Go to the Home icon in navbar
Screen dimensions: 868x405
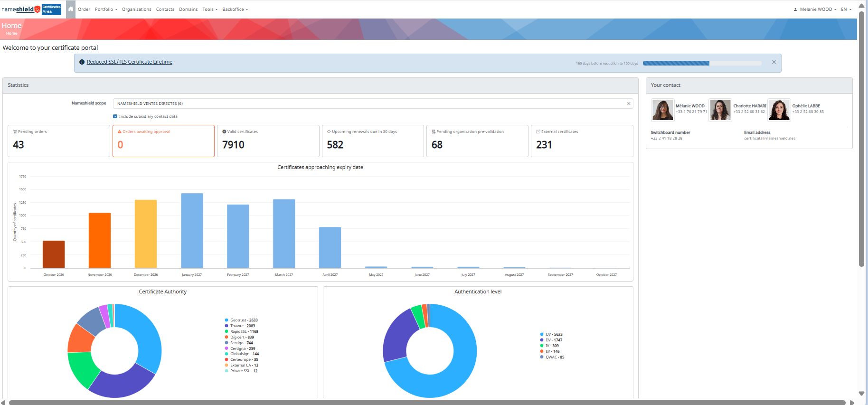(71, 9)
